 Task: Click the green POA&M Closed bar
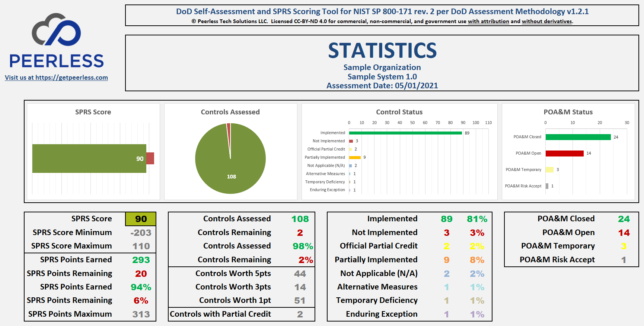click(578, 137)
